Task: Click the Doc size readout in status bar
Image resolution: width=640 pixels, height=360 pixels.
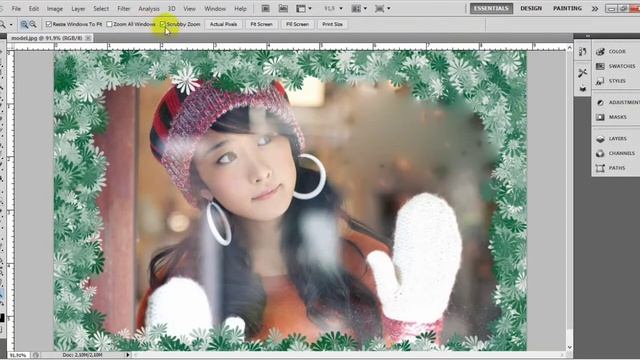Action: click(82, 355)
